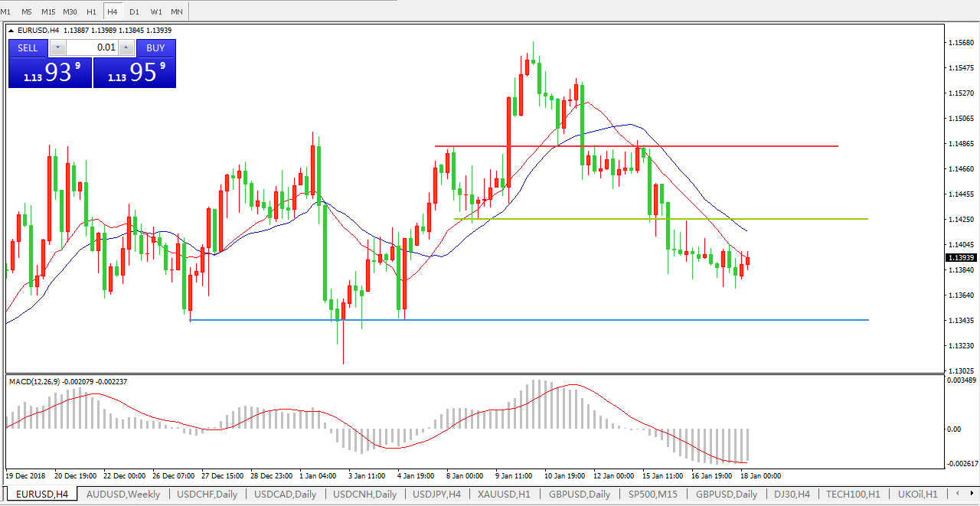Viewport: 980px width, 506px height.
Task: Switch to the XAUUSD,H1 chart tab
Action: pos(504,494)
